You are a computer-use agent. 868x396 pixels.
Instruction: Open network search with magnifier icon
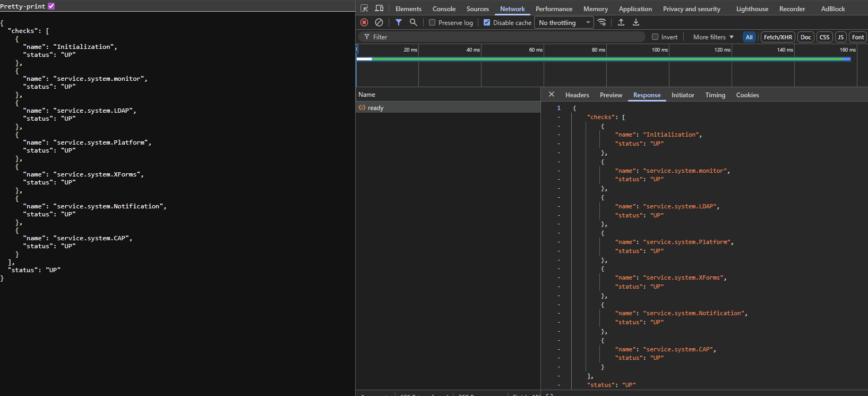[x=413, y=22]
